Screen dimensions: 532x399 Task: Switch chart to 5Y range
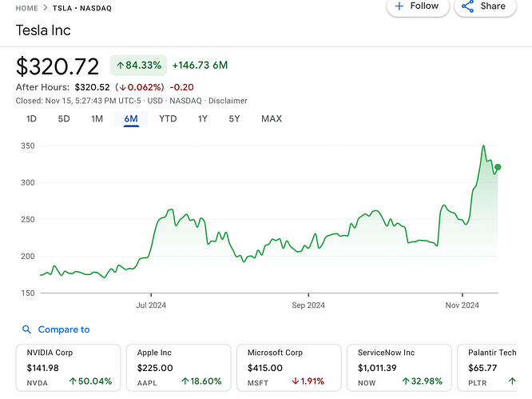coord(234,119)
